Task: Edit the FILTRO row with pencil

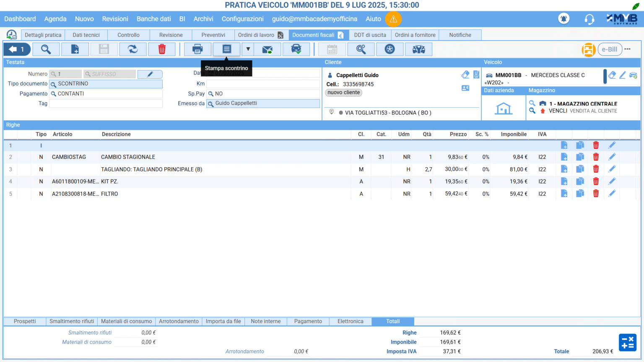Action: coord(612,194)
